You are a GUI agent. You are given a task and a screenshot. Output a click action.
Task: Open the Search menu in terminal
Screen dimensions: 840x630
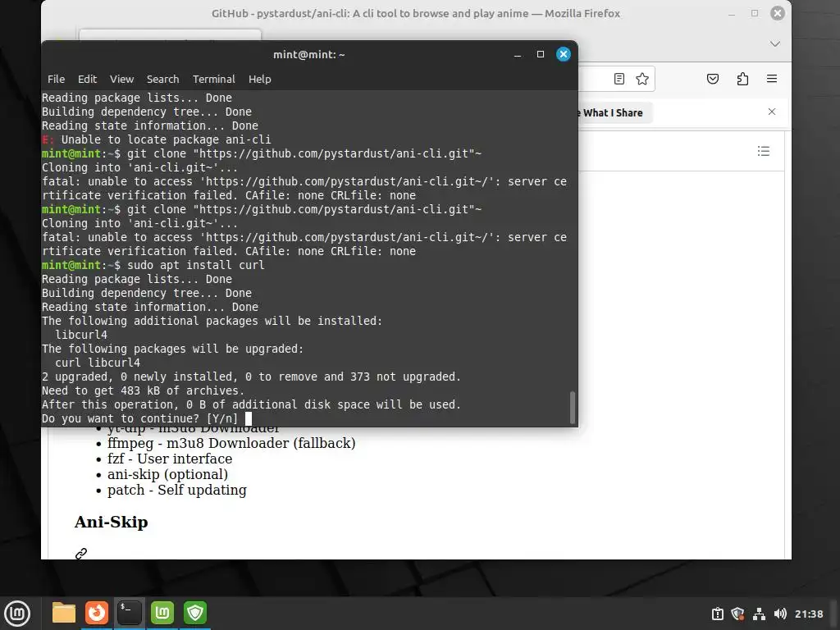pyautogui.click(x=163, y=80)
